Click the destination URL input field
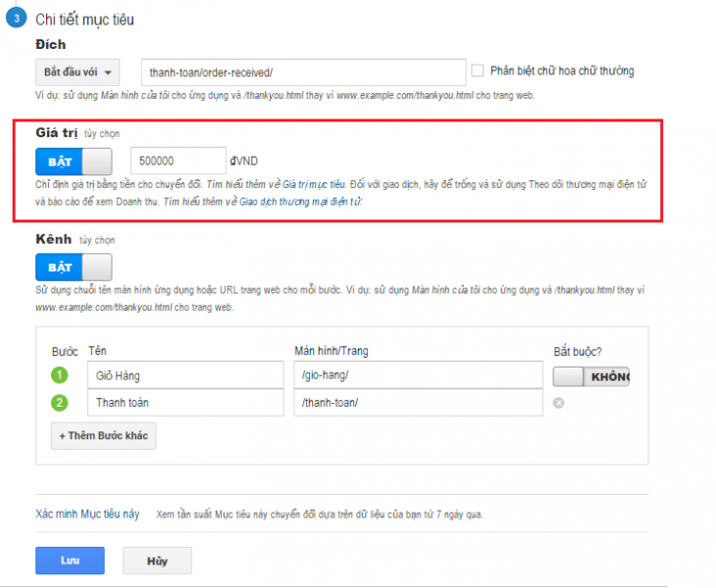The width and height of the screenshot is (716, 588). click(x=302, y=73)
